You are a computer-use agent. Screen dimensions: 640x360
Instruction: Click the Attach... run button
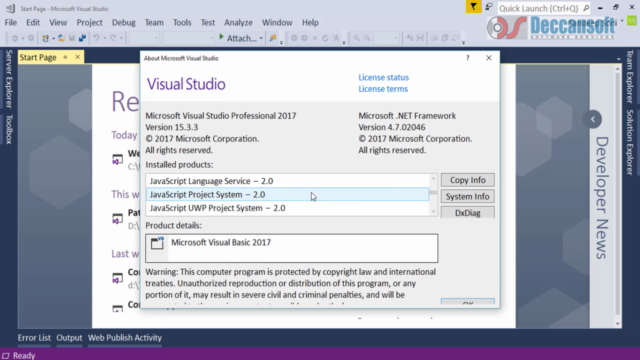[x=238, y=38]
